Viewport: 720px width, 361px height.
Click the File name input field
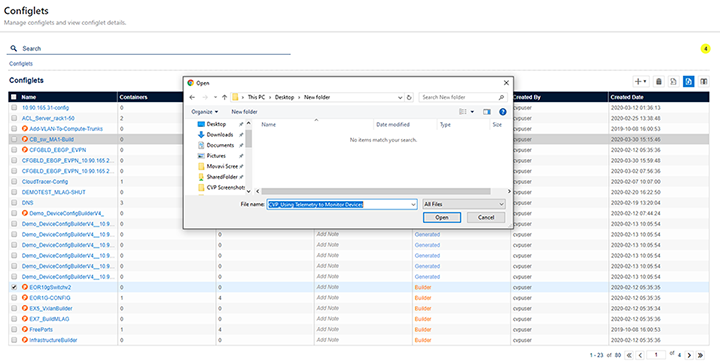pyautogui.click(x=342, y=204)
